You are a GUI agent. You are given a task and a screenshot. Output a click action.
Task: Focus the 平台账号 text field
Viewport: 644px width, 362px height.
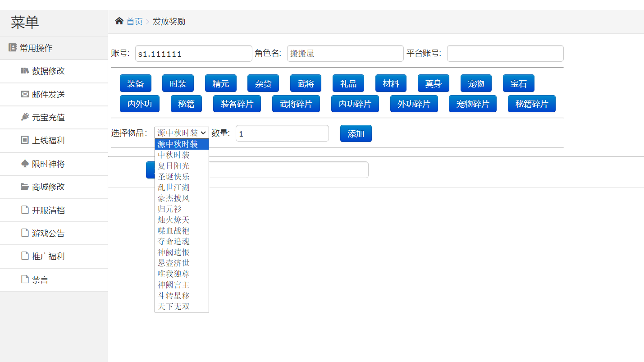(505, 54)
